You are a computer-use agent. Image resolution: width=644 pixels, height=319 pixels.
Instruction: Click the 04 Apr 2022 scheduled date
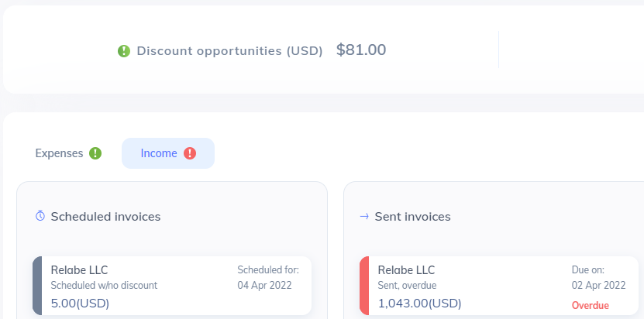(264, 285)
